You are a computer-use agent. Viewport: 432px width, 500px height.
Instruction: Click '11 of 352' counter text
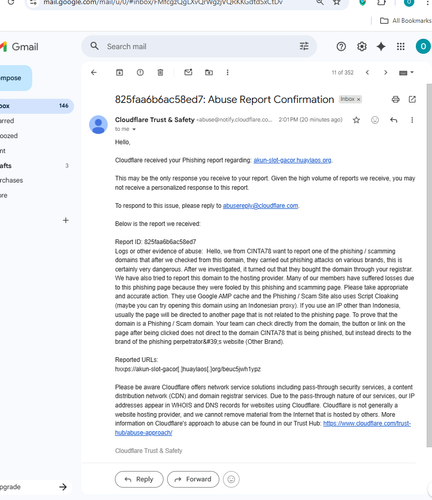(x=342, y=73)
